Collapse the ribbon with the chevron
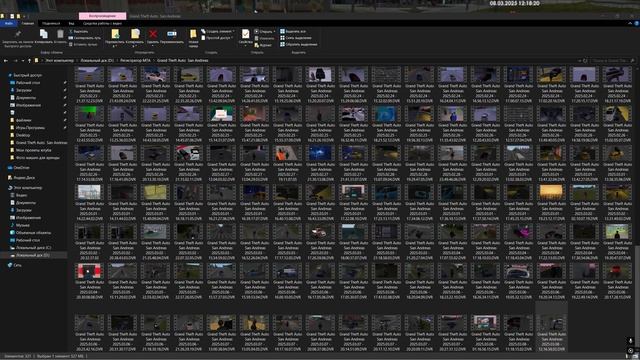Screen dimensions: 640x360 [x=630, y=24]
